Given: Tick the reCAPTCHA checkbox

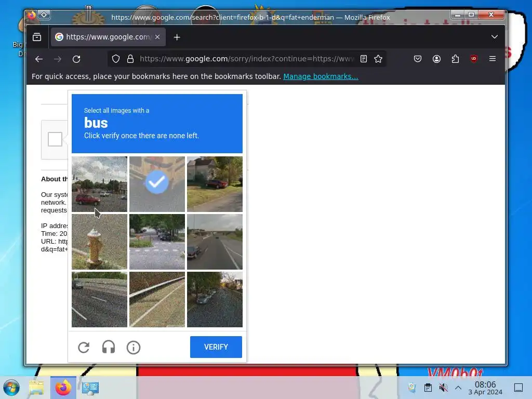Looking at the screenshot, I should pos(55,139).
